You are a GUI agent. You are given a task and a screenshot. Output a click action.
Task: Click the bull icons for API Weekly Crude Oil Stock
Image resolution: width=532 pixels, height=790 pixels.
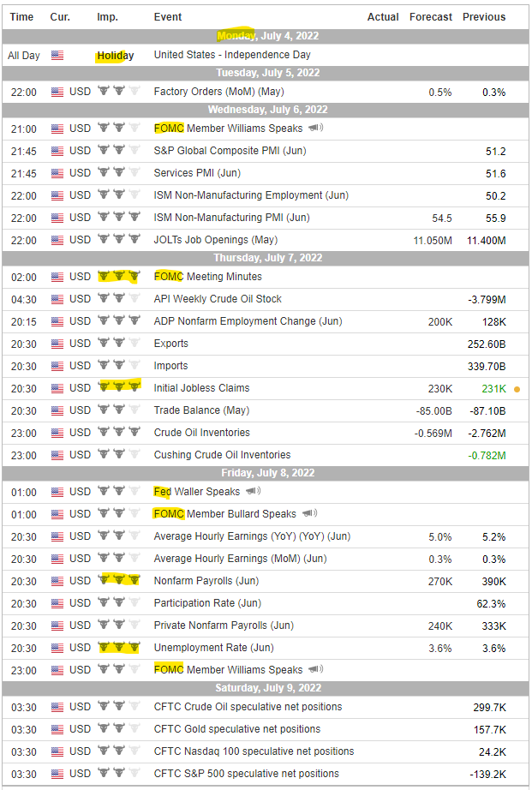119,298
